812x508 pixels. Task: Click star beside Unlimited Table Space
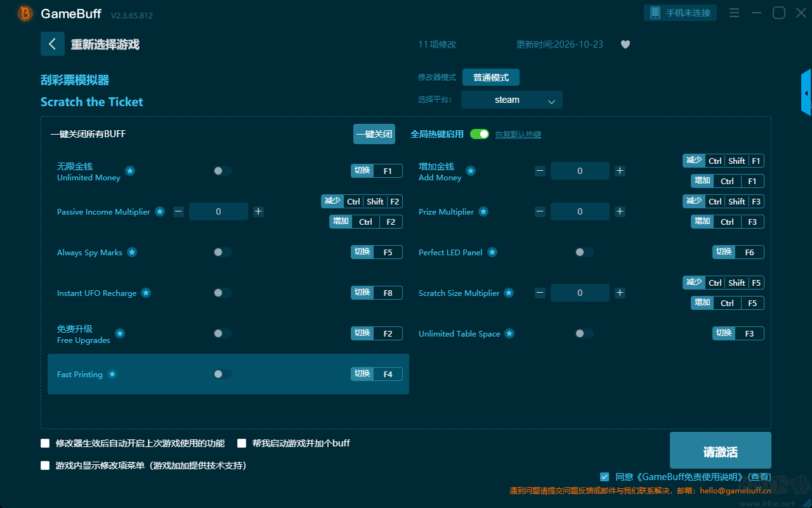(509, 333)
